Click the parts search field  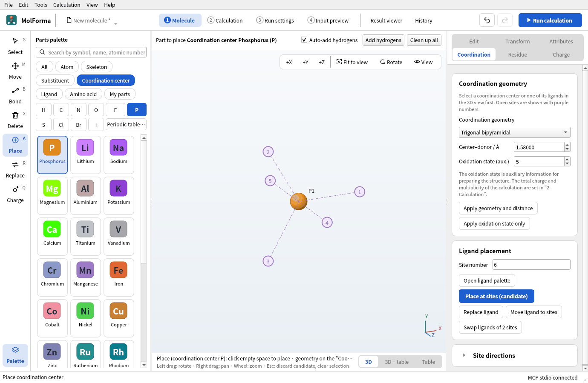[91, 52]
